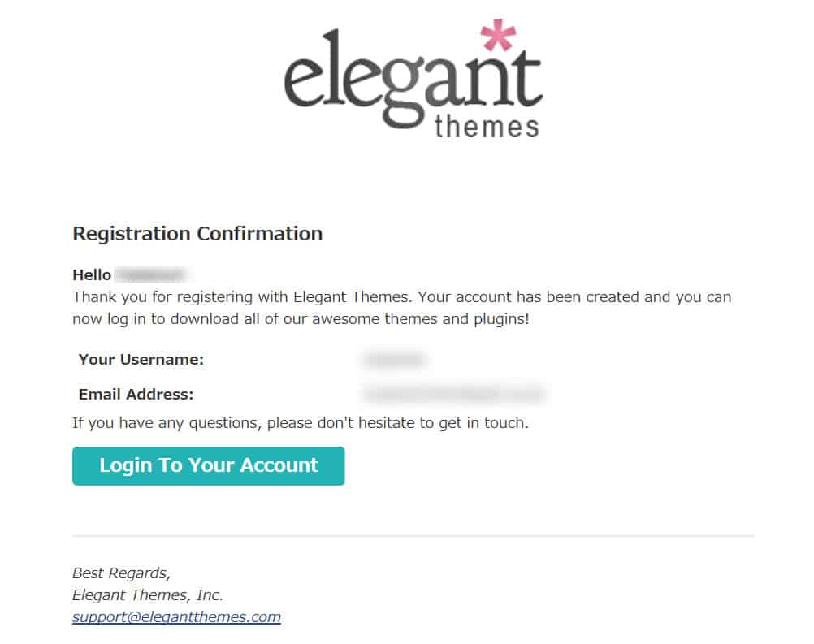Click the word 'plugins!' in the paragraph
This screenshot has height=644, width=814.
pyautogui.click(x=501, y=318)
